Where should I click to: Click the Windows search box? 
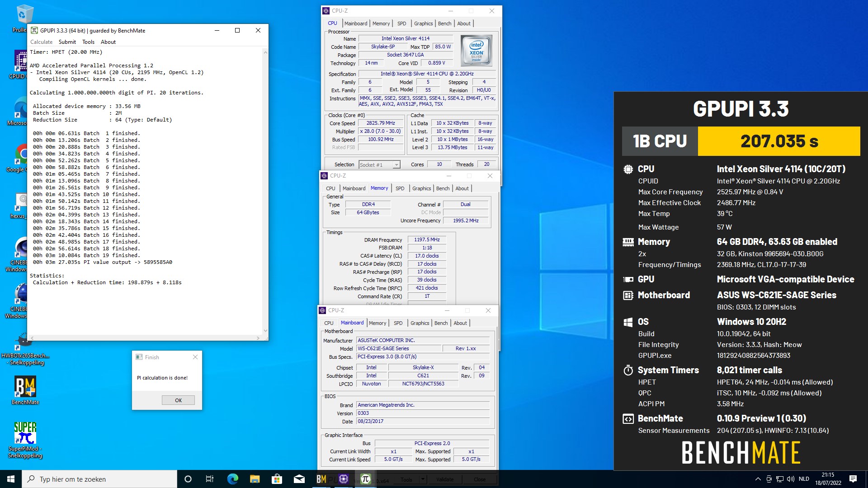click(99, 479)
